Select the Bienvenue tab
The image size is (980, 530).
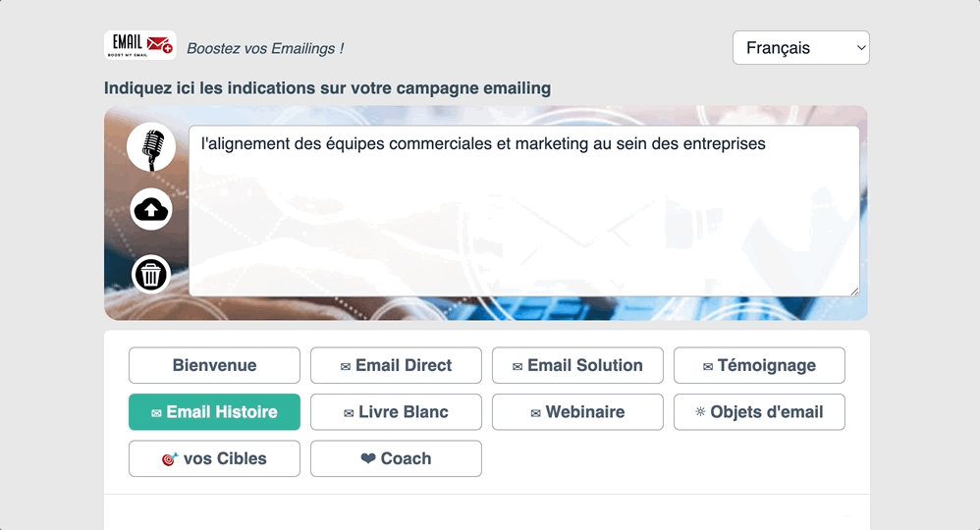click(x=214, y=365)
